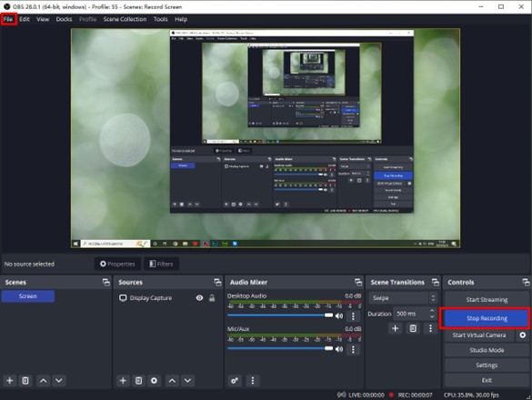This screenshot has height=400, width=532.
Task: Remove the selected source
Action: pos(139,380)
